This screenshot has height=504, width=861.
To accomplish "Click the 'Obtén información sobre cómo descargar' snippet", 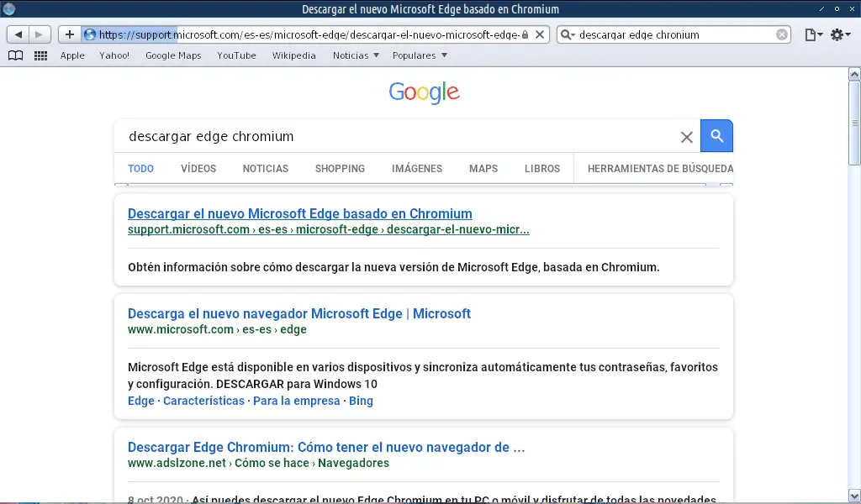I will point(394,267).
